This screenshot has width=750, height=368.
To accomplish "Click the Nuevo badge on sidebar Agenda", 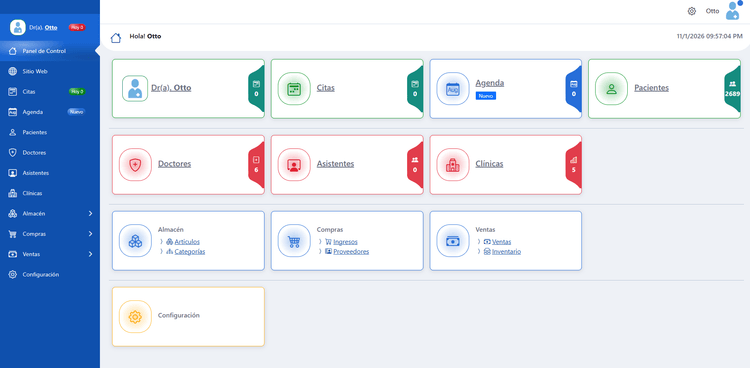I will 77,112.
